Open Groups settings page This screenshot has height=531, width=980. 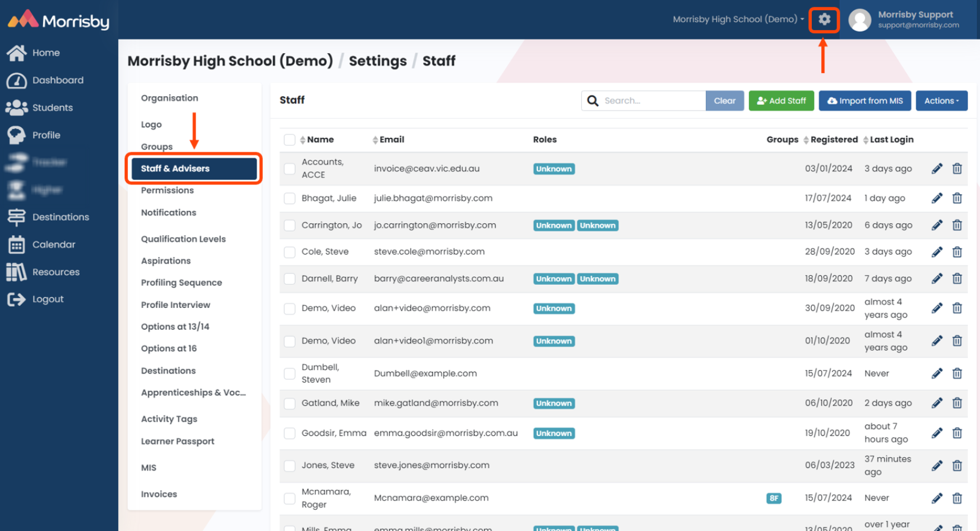tap(157, 147)
